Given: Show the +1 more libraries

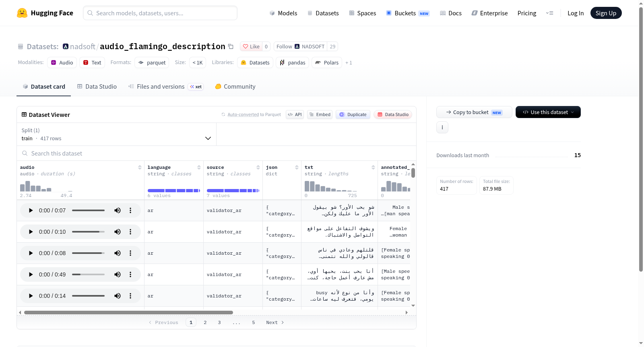Looking at the screenshot, I should (349, 63).
